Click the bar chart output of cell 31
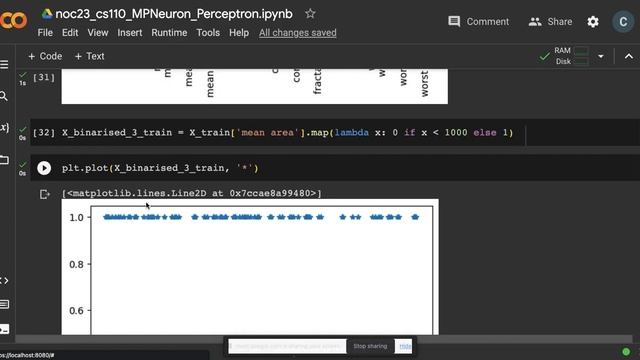 point(255,86)
